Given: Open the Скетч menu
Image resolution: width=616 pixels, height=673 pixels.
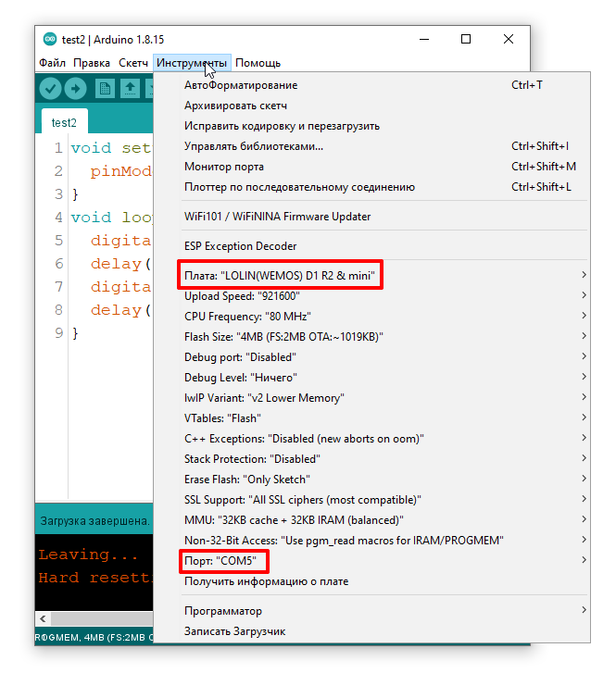Looking at the screenshot, I should click(x=133, y=63).
